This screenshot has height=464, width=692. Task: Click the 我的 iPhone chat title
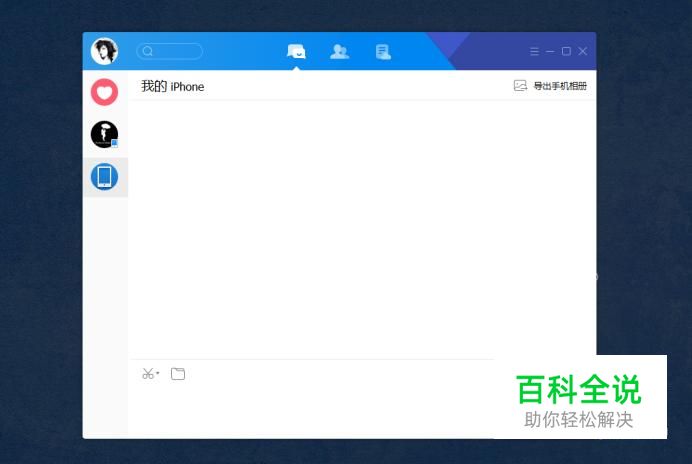tap(173, 87)
